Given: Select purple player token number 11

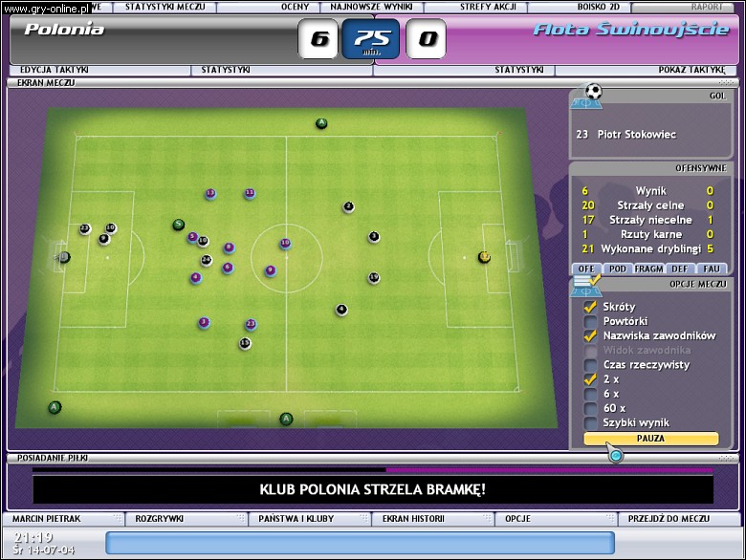Looking at the screenshot, I should coord(250,193).
